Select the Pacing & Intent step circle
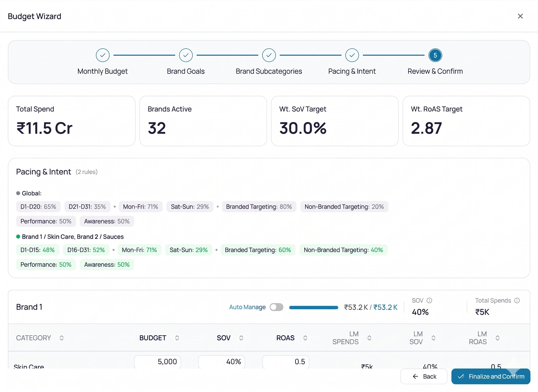 (352, 55)
